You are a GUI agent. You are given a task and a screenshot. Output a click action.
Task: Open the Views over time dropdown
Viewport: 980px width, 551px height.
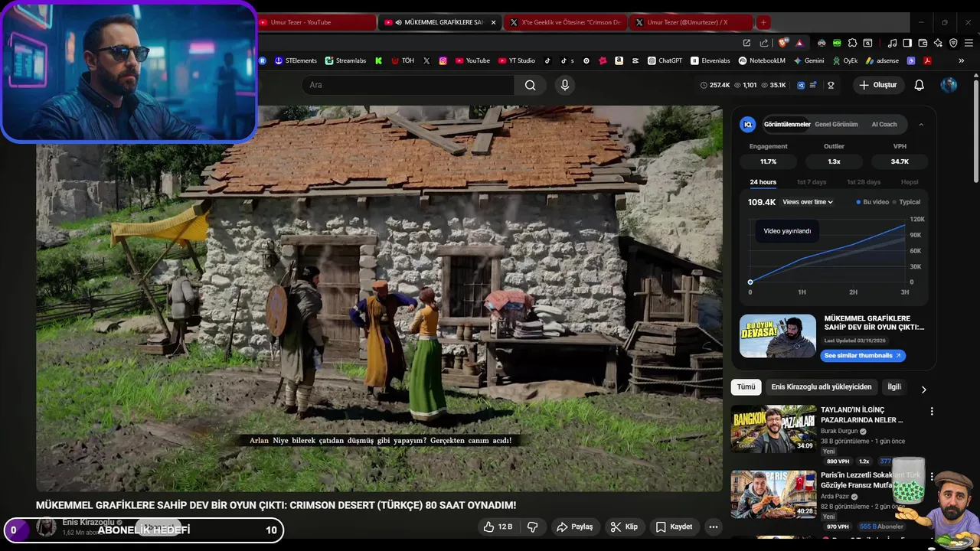808,202
